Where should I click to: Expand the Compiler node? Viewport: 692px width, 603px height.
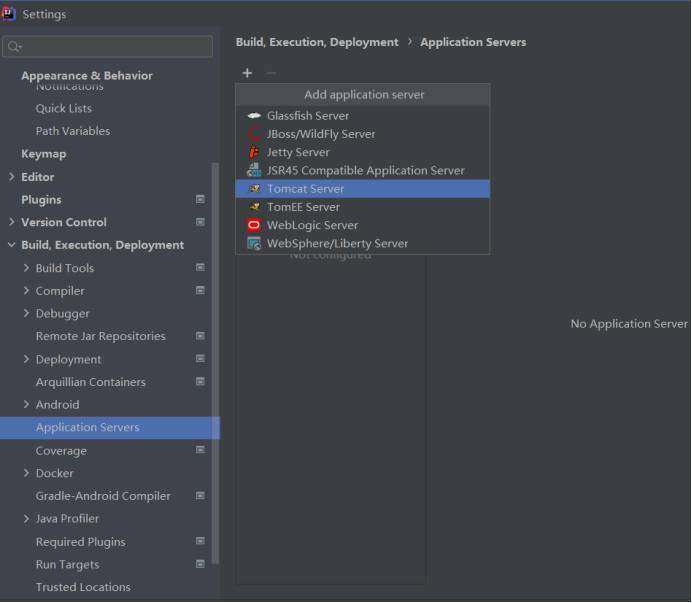[x=26, y=290]
